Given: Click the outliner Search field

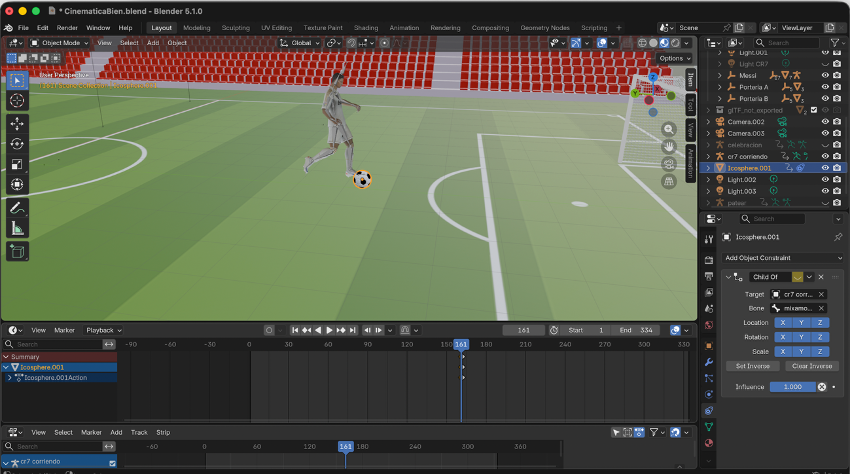Looking at the screenshot, I should pos(787,43).
